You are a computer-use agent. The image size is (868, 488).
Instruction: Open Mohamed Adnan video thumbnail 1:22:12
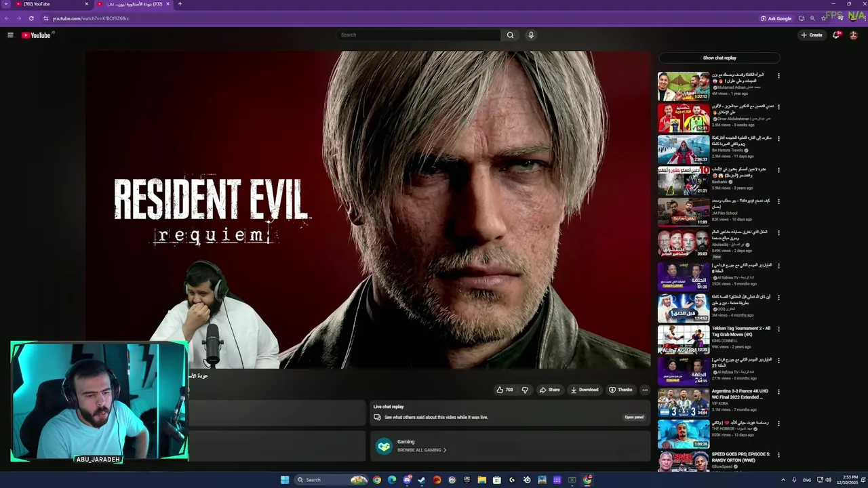684,86
